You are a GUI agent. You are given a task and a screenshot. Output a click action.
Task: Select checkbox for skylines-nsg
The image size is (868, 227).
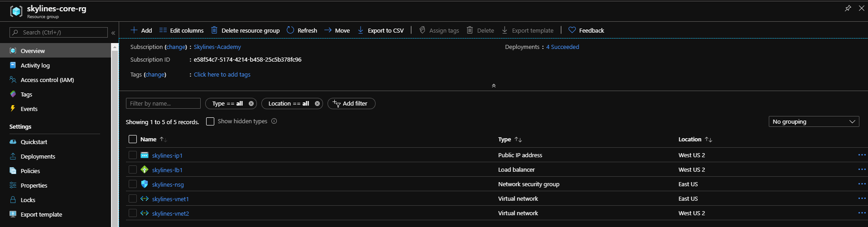133,184
